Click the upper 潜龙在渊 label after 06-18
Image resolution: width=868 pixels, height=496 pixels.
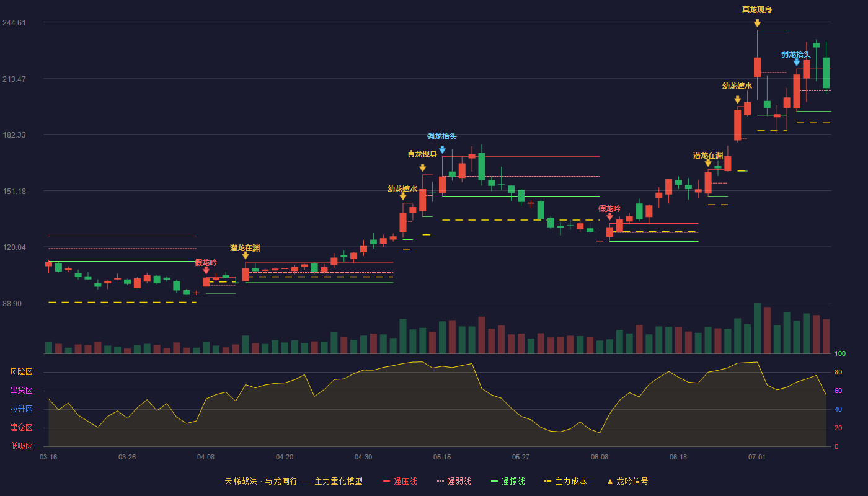[708, 156]
